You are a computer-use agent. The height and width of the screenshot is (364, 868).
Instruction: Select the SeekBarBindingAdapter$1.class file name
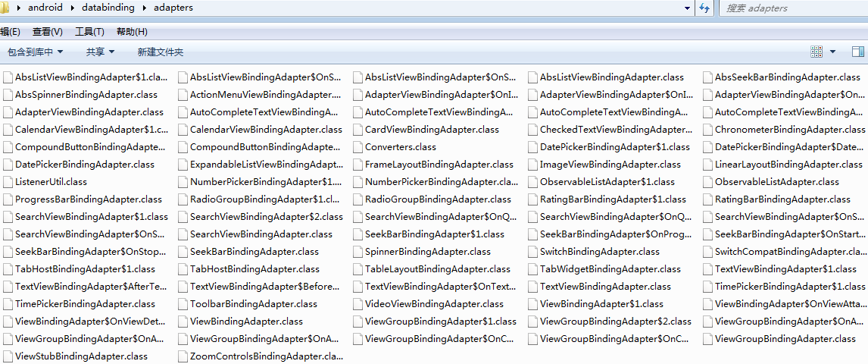pos(435,234)
